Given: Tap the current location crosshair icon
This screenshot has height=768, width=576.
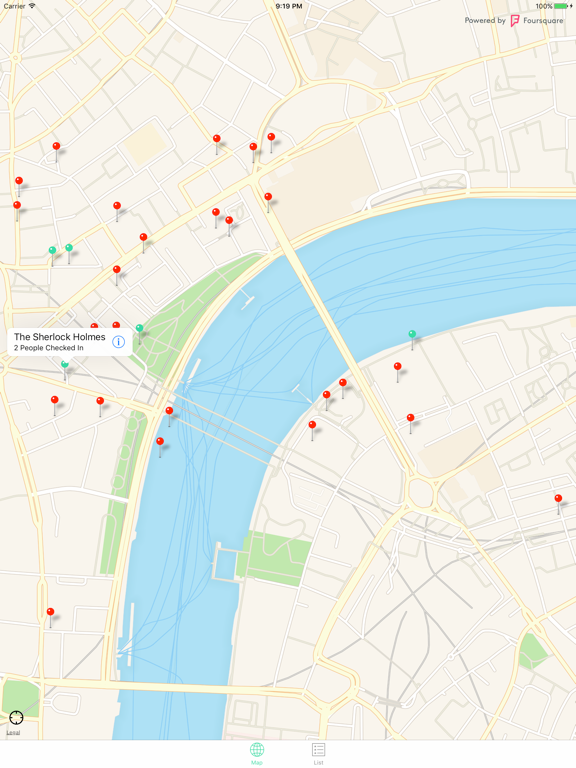Looking at the screenshot, I should pos(16,718).
